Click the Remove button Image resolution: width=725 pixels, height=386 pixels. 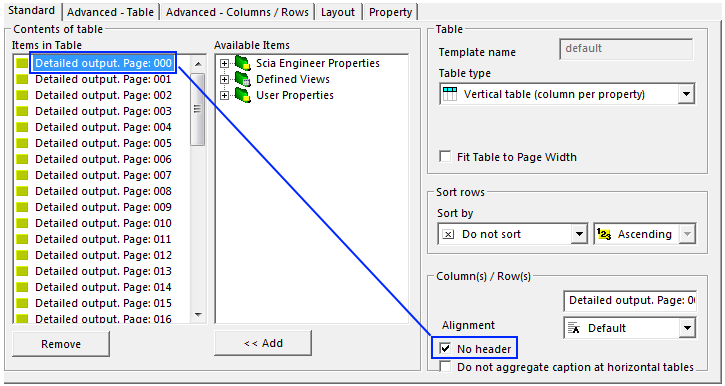(61, 344)
